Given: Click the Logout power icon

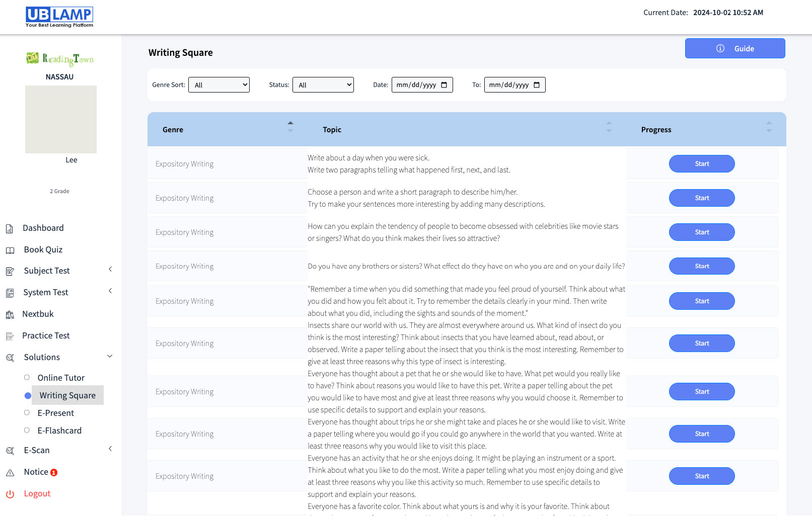Looking at the screenshot, I should click(x=10, y=494).
